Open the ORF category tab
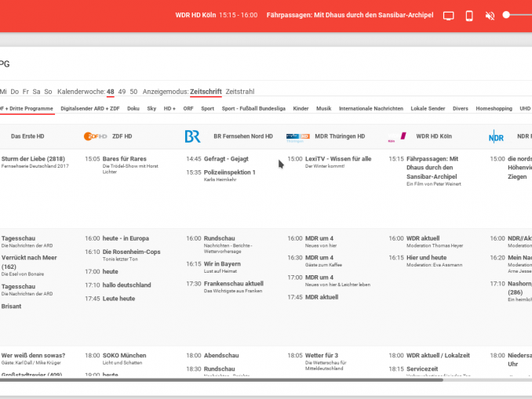 [188, 108]
